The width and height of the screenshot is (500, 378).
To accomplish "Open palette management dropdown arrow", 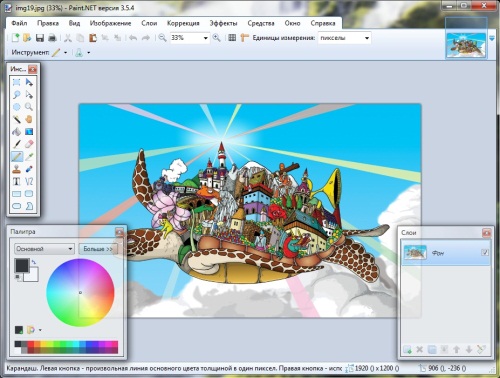I will pyautogui.click(x=40, y=330).
